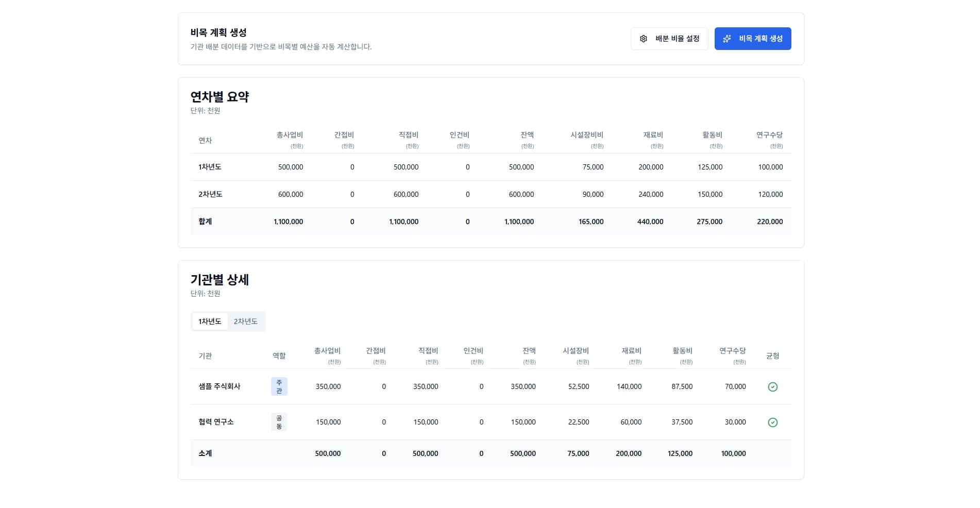Click the 협력 연구소 institution name
Viewport: 980px width, 508px height.
(x=216, y=422)
